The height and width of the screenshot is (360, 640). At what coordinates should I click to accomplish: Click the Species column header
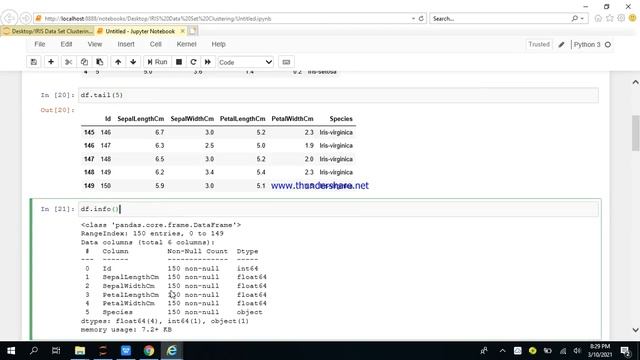coord(341,119)
